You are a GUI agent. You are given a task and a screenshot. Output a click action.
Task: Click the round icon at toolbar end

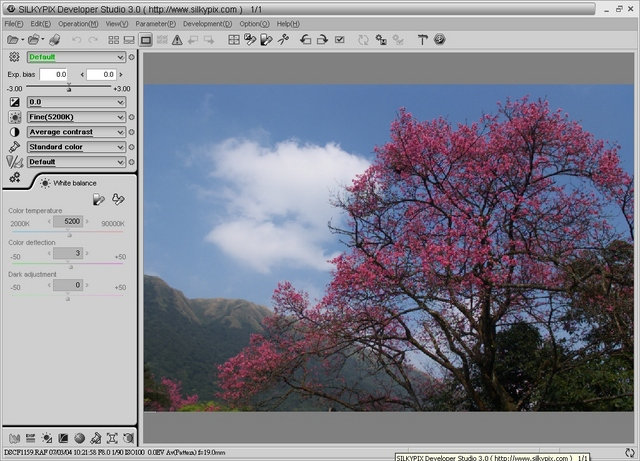tap(440, 39)
